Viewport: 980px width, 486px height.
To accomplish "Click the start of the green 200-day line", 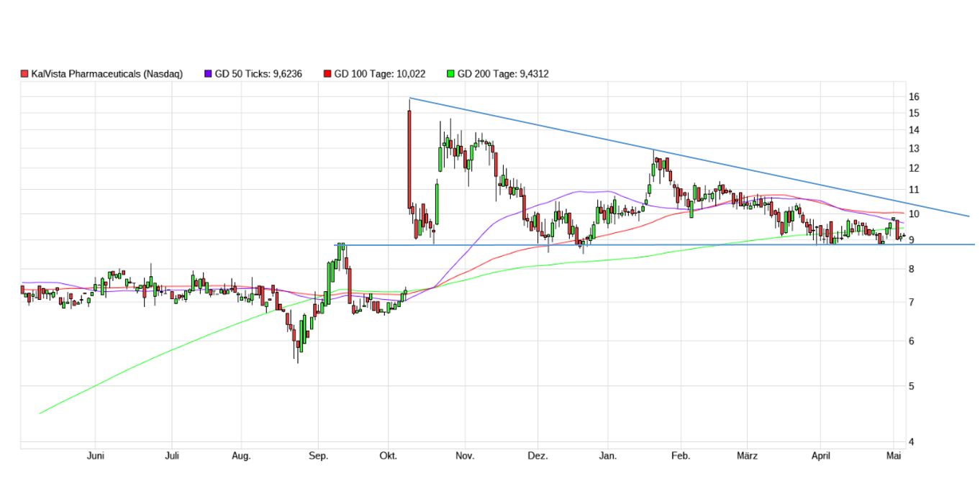I will (40, 413).
